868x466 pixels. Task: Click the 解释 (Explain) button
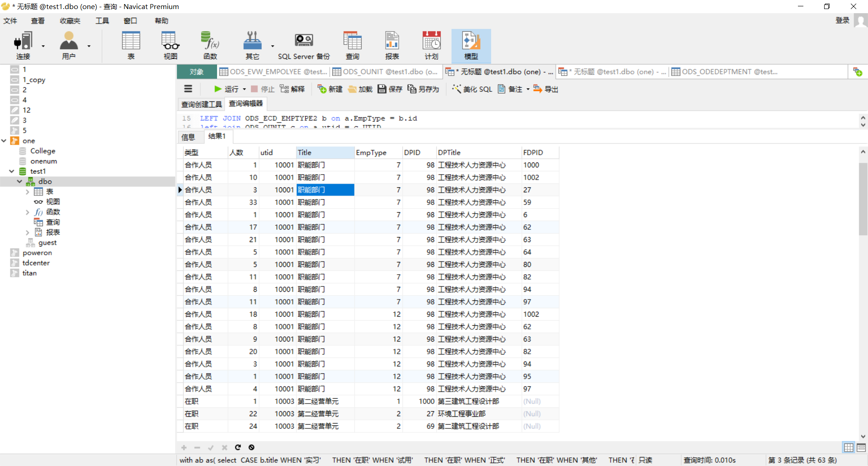coord(292,89)
